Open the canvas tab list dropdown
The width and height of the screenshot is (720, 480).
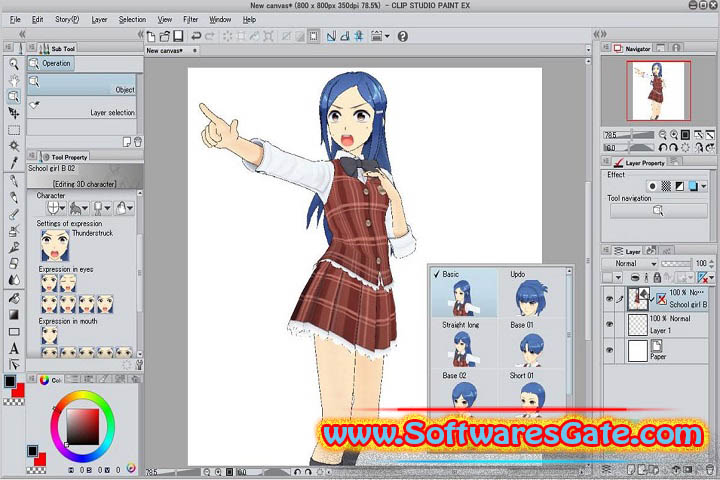[588, 49]
